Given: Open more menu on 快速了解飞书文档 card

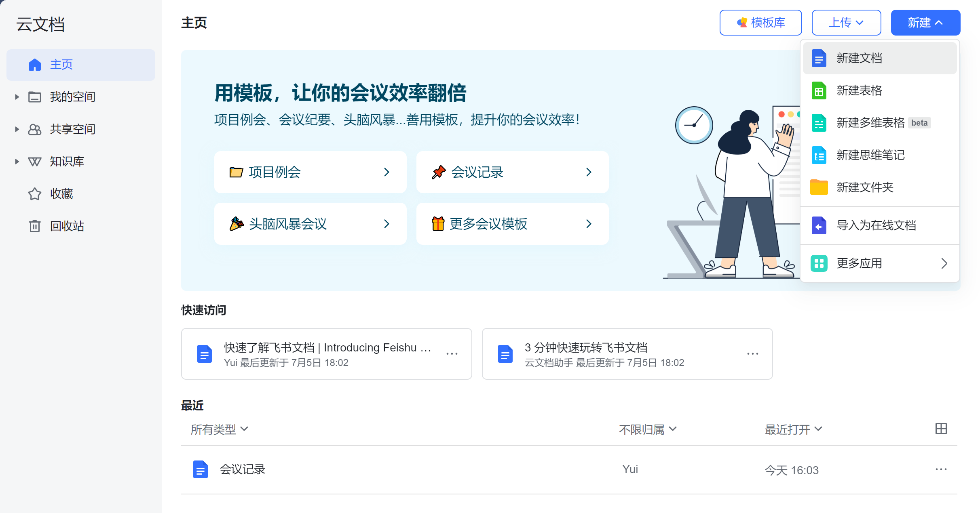Looking at the screenshot, I should click(x=452, y=354).
